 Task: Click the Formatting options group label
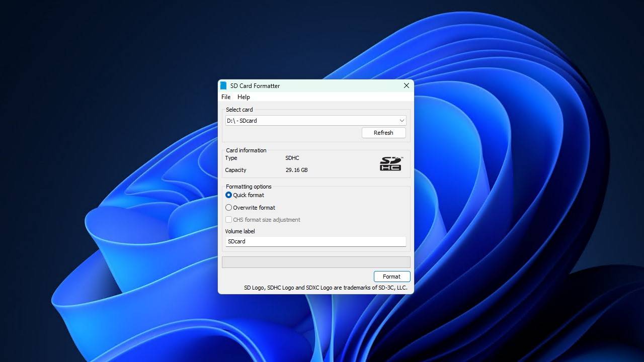coord(248,187)
